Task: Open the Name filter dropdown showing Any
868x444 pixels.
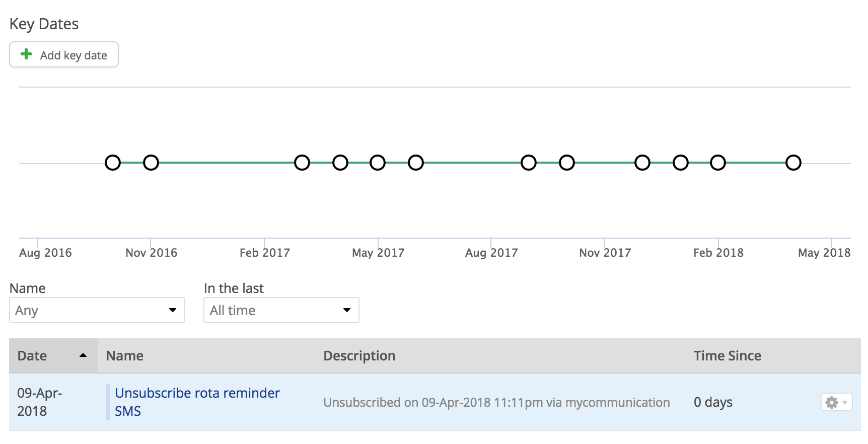Action: point(97,310)
